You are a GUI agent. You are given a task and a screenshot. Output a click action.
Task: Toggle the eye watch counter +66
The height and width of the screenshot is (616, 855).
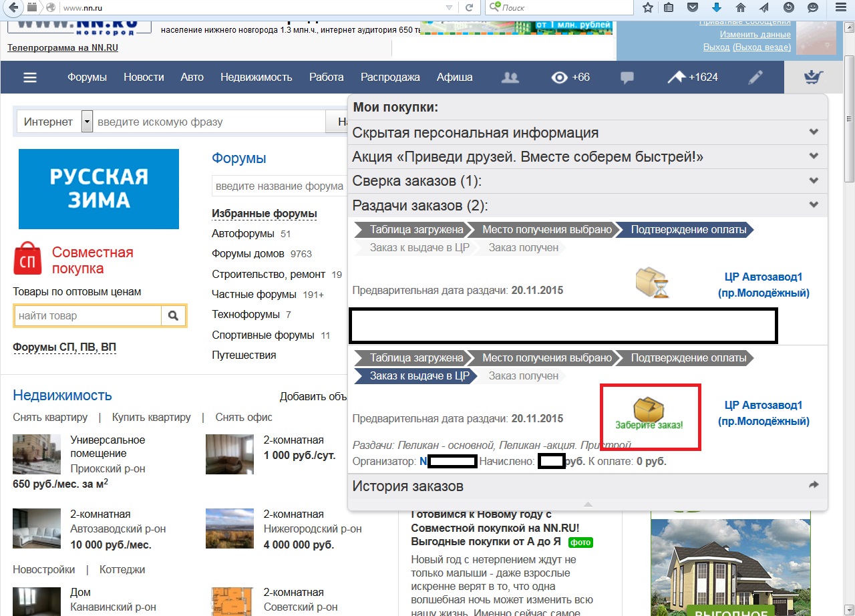point(570,78)
